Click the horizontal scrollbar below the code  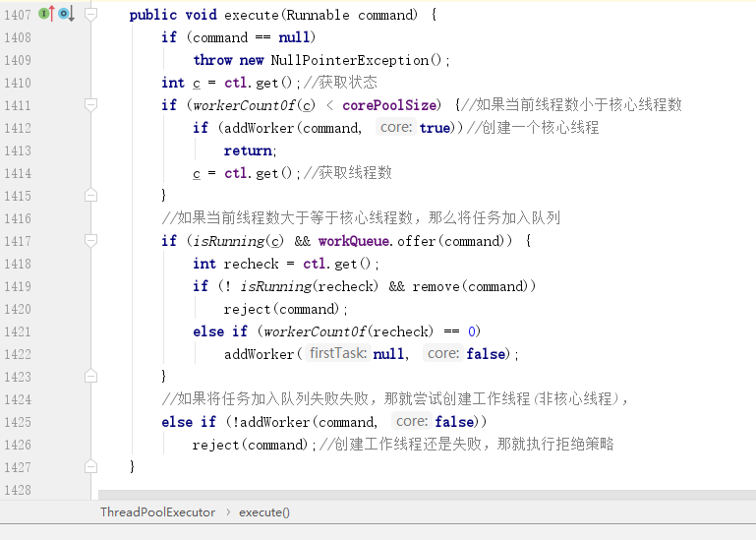(x=427, y=495)
